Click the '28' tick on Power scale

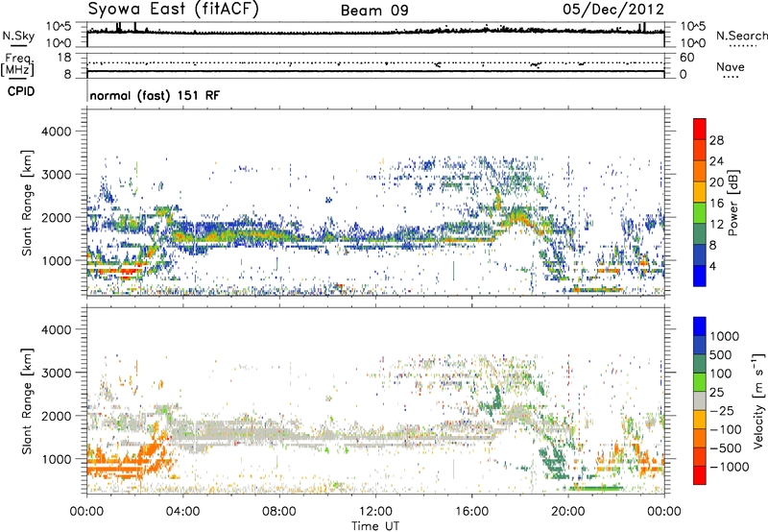click(716, 140)
